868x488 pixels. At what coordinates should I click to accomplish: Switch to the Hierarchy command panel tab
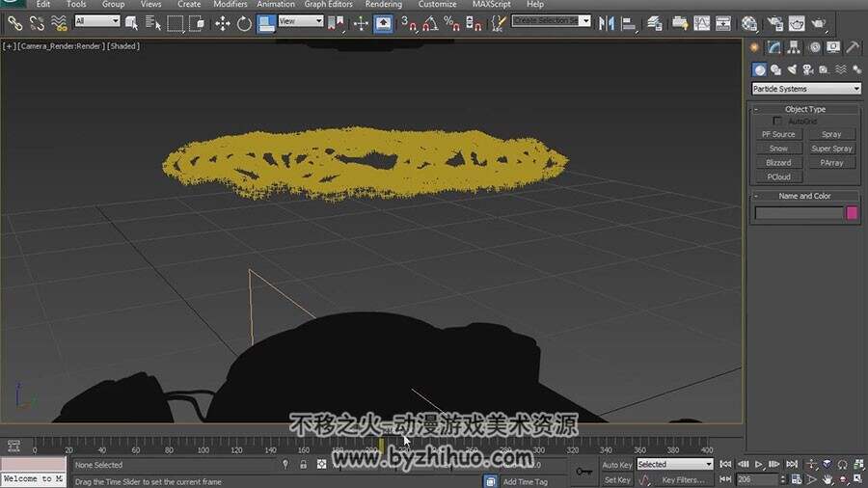pyautogui.click(x=794, y=47)
